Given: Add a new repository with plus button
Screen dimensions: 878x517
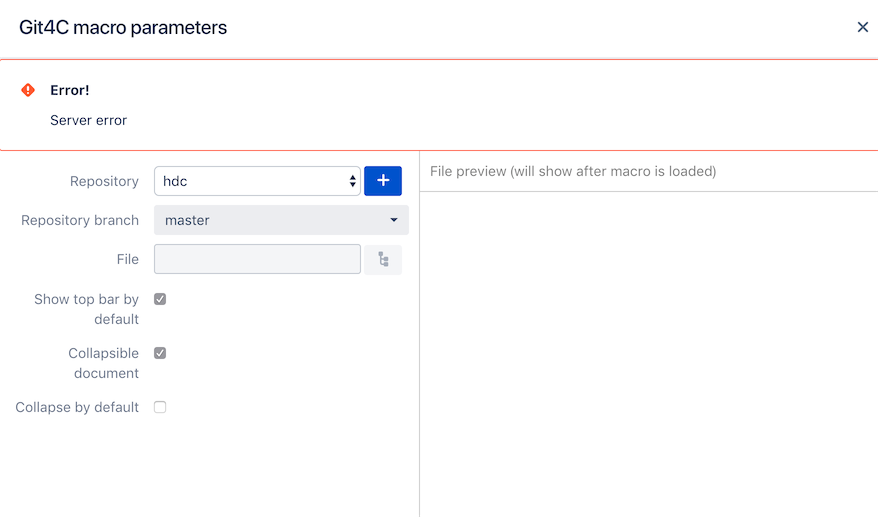Looking at the screenshot, I should 383,181.
